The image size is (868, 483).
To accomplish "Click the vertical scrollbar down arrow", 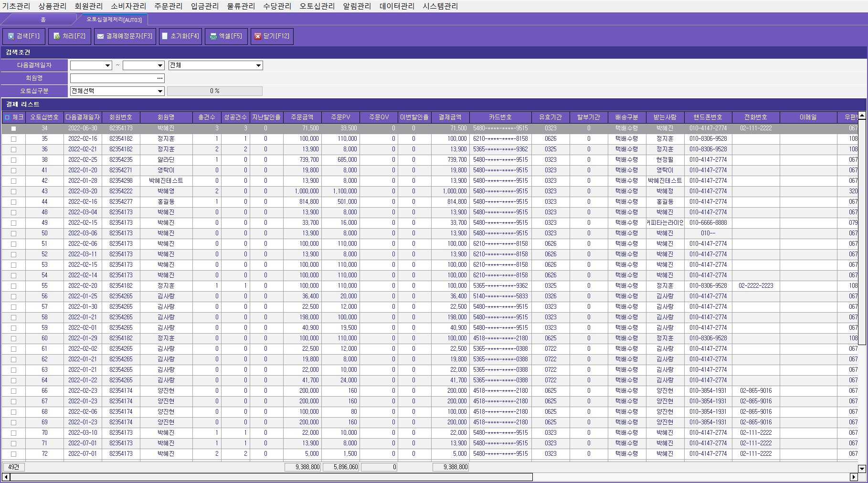I will pyautogui.click(x=862, y=469).
